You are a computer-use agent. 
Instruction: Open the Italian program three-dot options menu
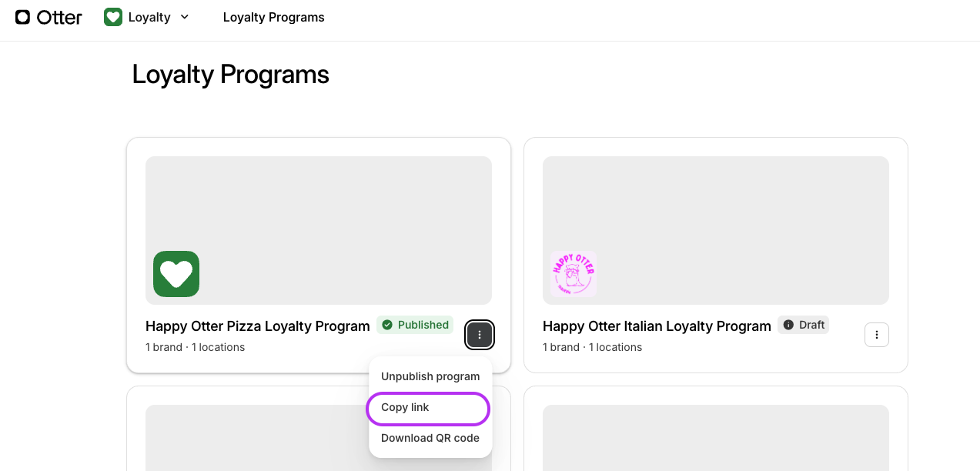click(877, 335)
